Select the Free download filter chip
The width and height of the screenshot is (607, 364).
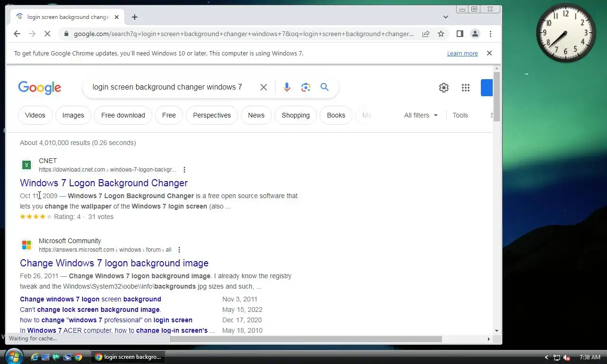click(123, 115)
